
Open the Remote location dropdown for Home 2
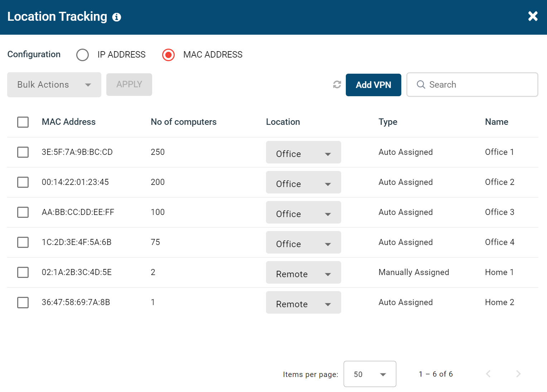point(303,303)
